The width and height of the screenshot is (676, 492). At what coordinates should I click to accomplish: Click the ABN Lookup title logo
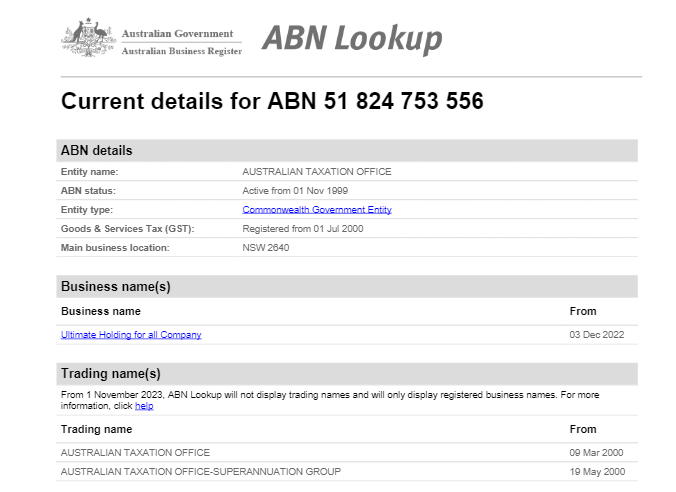(x=352, y=39)
